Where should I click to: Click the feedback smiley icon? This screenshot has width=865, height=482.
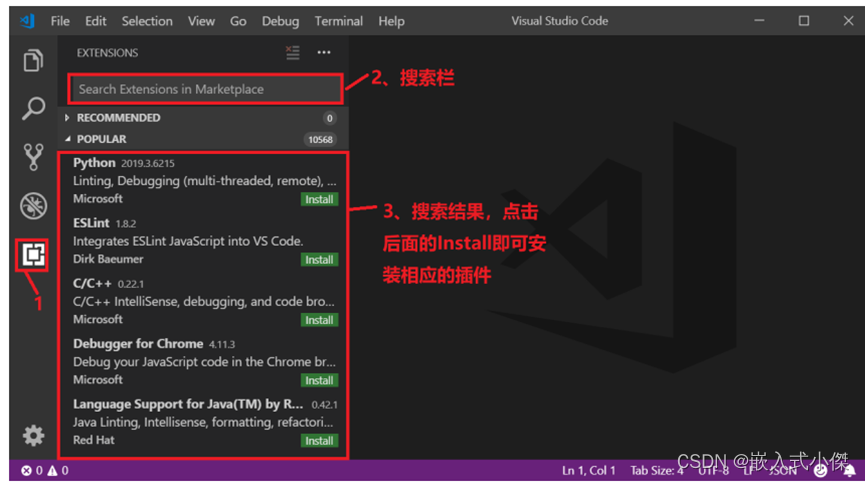pos(820,470)
